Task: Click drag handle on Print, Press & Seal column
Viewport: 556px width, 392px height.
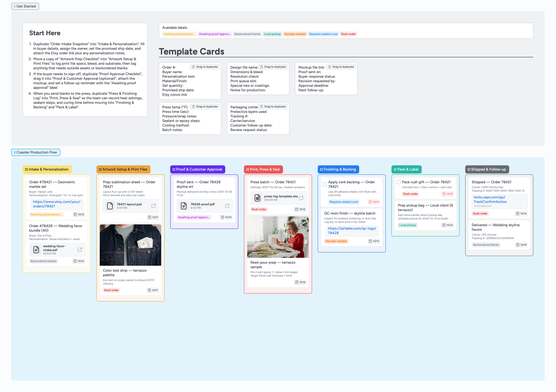Action: [x=247, y=169]
